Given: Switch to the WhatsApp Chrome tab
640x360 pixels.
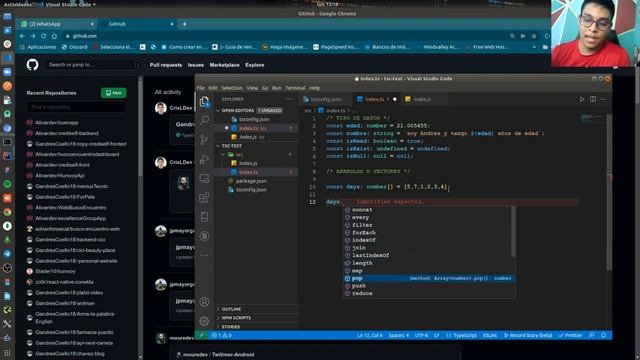Looking at the screenshot, I should click(x=57, y=24).
